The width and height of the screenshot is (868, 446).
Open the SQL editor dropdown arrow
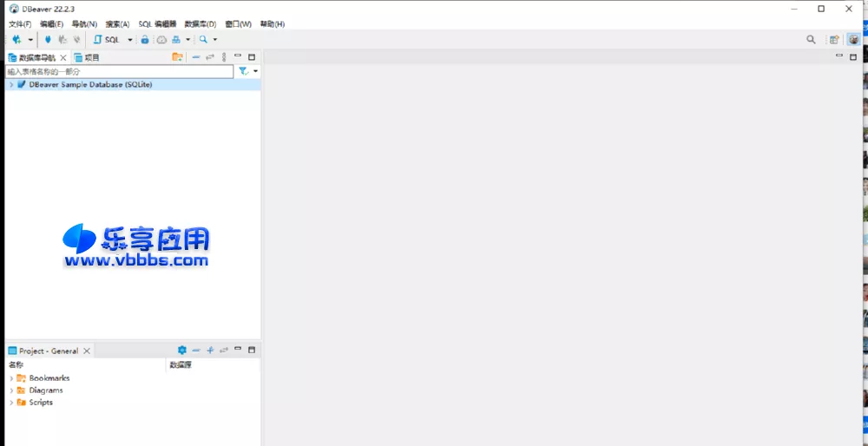pyautogui.click(x=130, y=40)
